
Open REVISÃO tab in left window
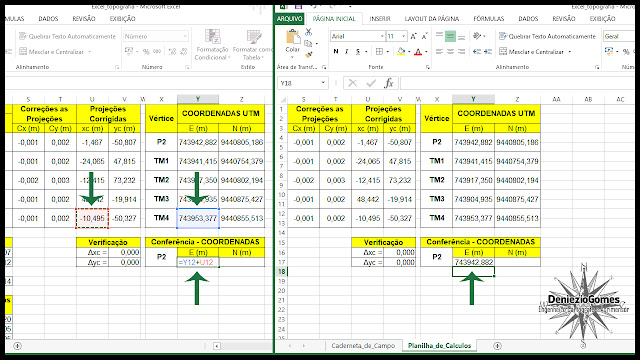click(84, 19)
